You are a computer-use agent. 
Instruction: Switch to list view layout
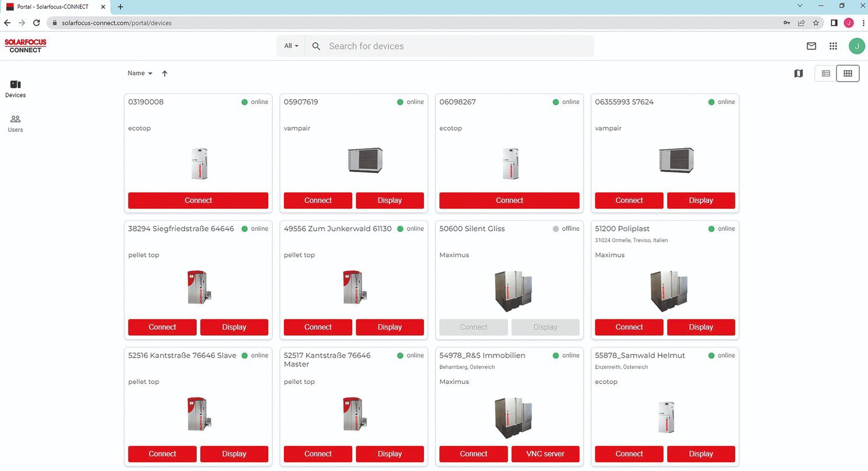tap(826, 74)
